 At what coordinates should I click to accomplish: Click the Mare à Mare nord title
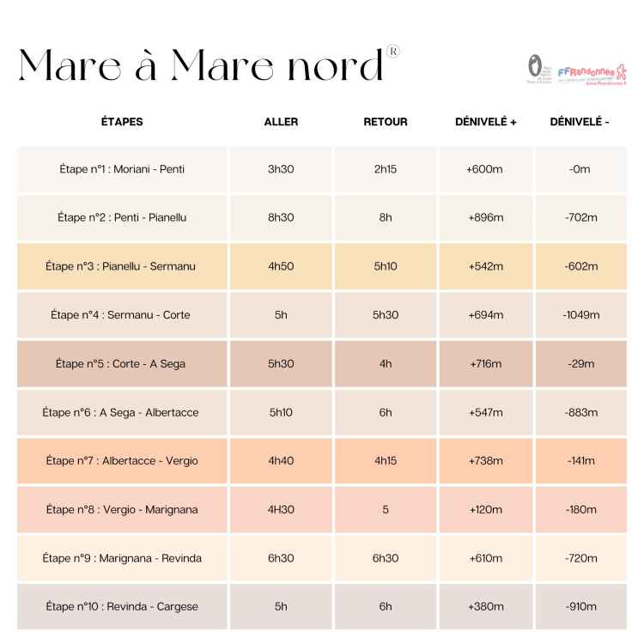pyautogui.click(x=200, y=65)
